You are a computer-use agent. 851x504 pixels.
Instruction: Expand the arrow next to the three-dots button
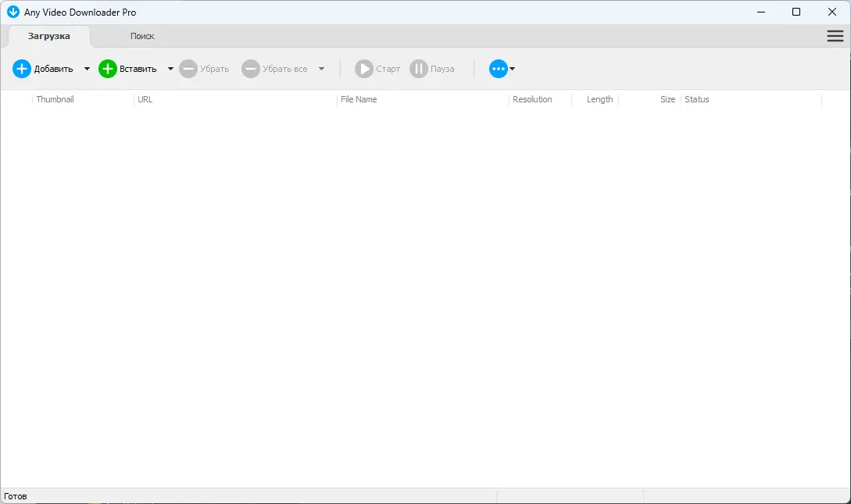click(512, 69)
